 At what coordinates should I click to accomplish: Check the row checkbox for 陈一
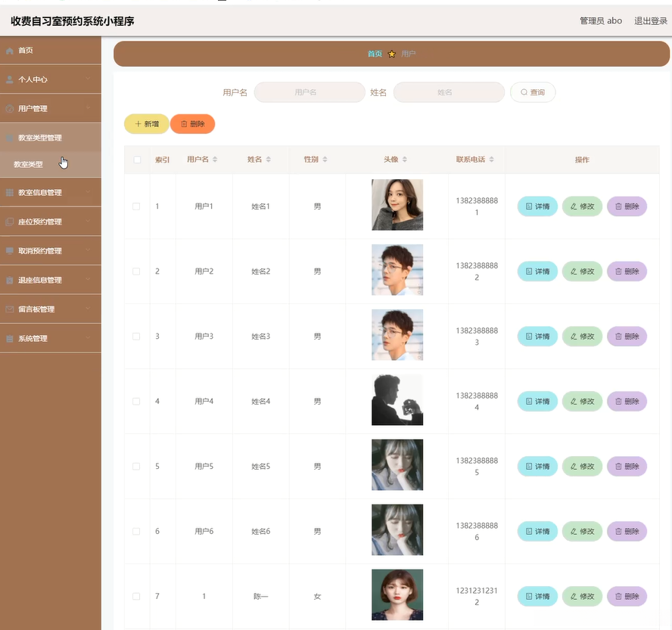[x=136, y=596]
